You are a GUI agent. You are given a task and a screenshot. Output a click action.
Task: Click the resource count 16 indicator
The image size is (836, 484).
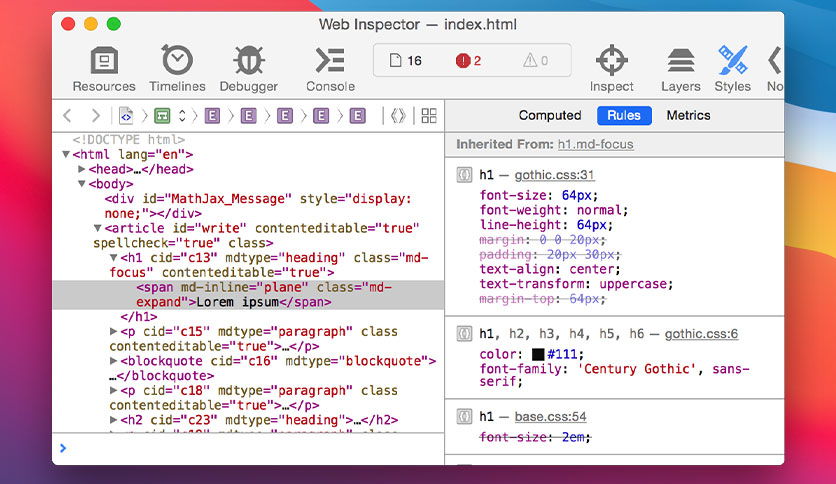coord(406,61)
